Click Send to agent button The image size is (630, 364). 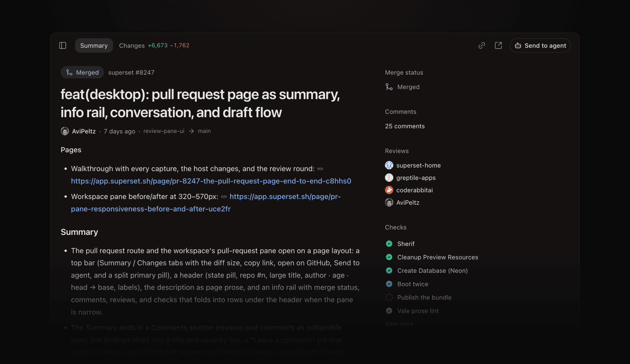[540, 45]
